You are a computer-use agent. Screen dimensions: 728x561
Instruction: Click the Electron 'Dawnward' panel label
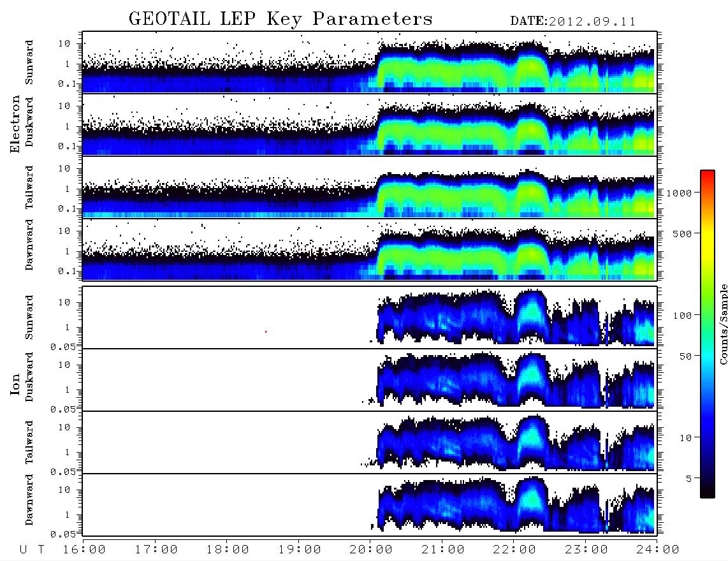pyautogui.click(x=29, y=245)
